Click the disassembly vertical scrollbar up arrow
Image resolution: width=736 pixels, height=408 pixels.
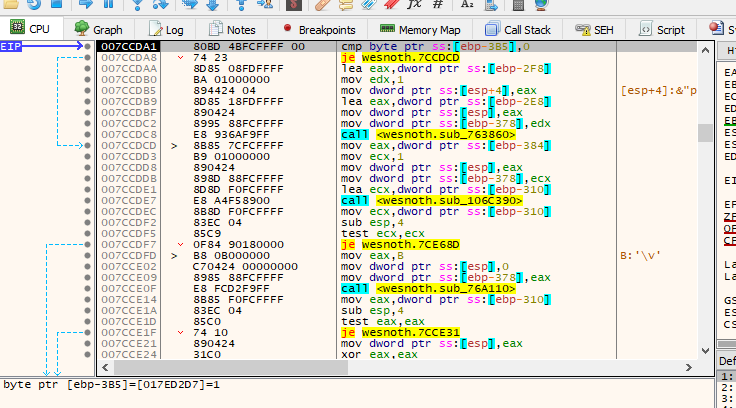(x=705, y=50)
